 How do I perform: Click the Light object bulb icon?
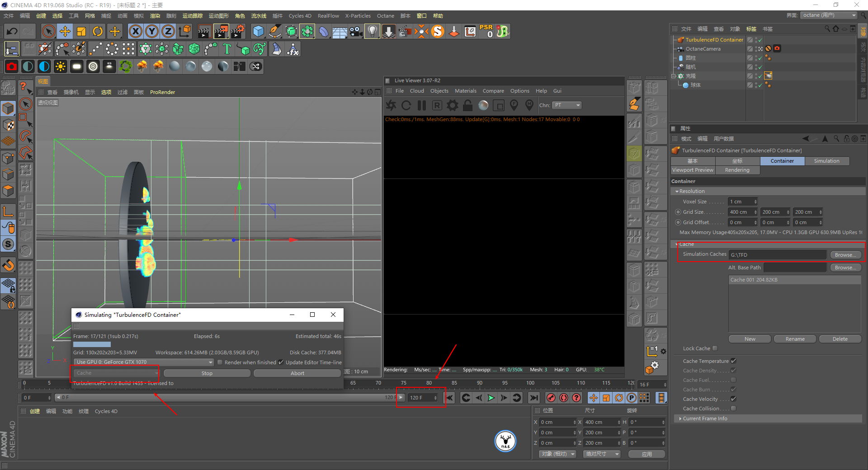[372, 31]
